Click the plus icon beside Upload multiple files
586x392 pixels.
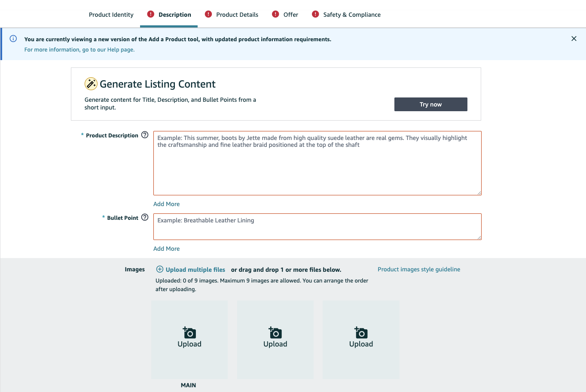(x=159, y=269)
